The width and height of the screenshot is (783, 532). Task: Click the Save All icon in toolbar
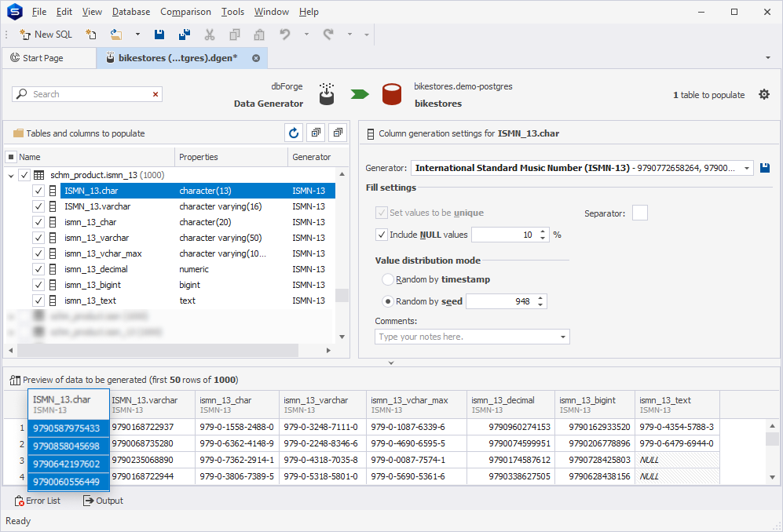tap(185, 35)
